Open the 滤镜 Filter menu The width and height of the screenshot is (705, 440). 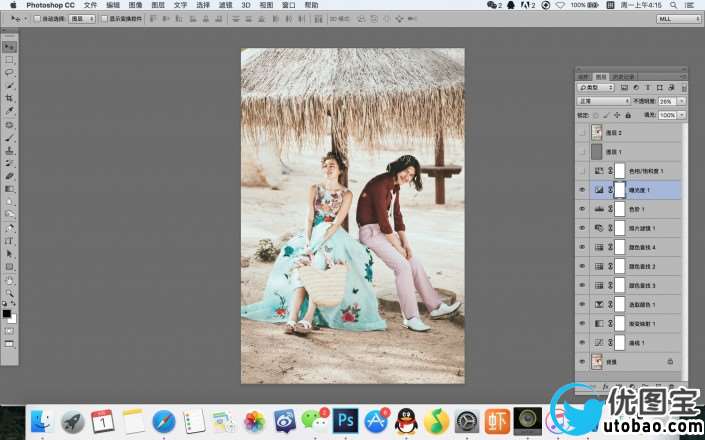(225, 5)
